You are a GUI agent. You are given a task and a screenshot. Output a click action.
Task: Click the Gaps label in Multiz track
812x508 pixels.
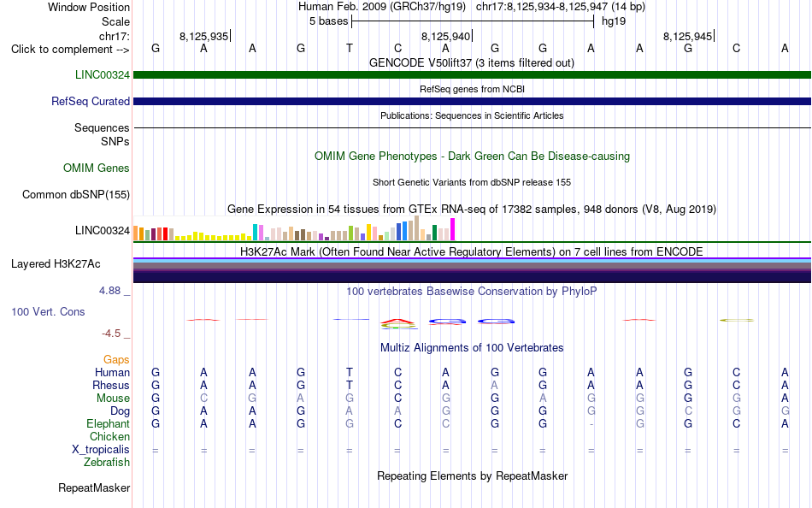116,360
